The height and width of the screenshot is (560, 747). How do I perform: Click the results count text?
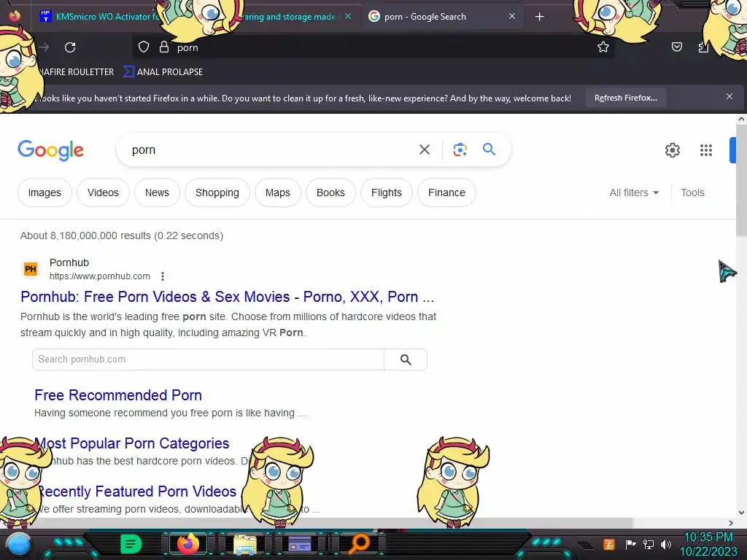tap(122, 236)
